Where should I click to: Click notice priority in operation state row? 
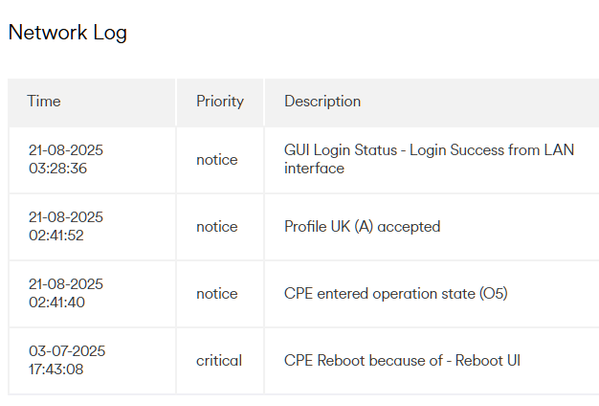(x=217, y=294)
